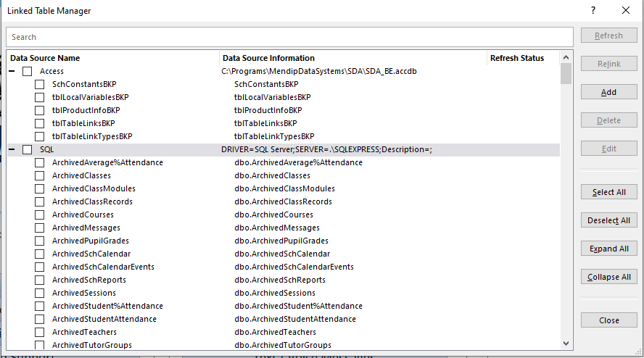Click into the Search field

click(289, 37)
